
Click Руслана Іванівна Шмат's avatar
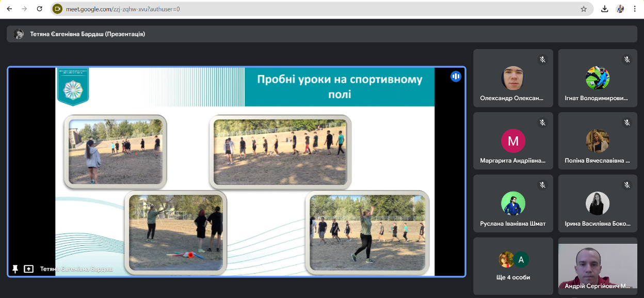pos(513,203)
